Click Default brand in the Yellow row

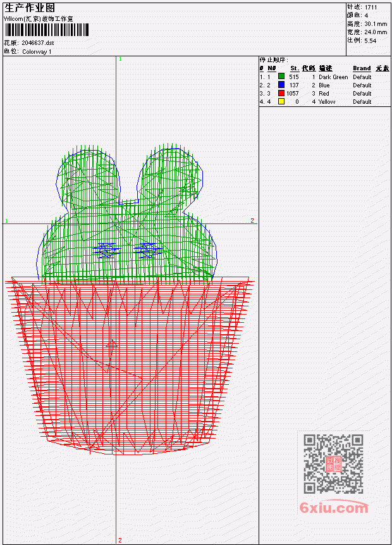tap(362, 102)
